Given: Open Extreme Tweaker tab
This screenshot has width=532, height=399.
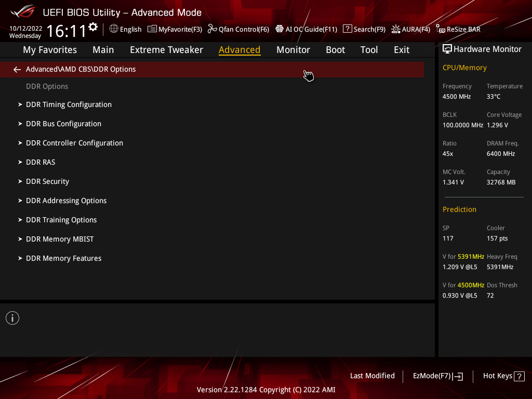Looking at the screenshot, I should pyautogui.click(x=166, y=50).
